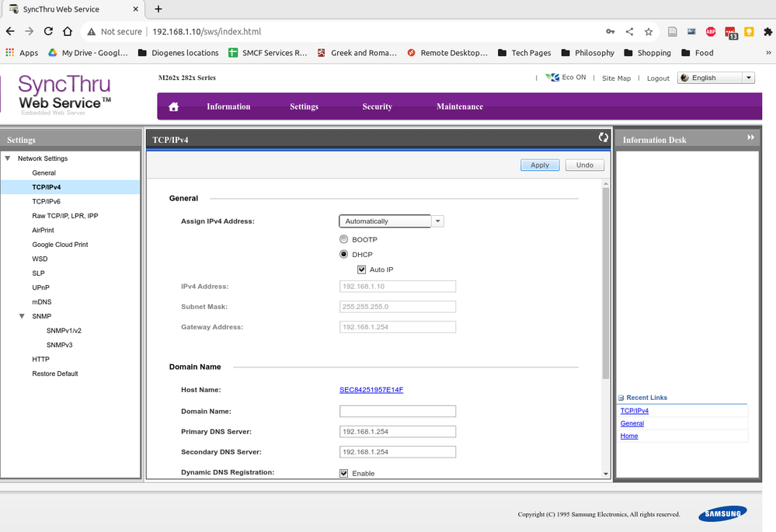Open the AdBlock Plus extension icon
Viewport: 776px width, 532px height.
(x=711, y=32)
